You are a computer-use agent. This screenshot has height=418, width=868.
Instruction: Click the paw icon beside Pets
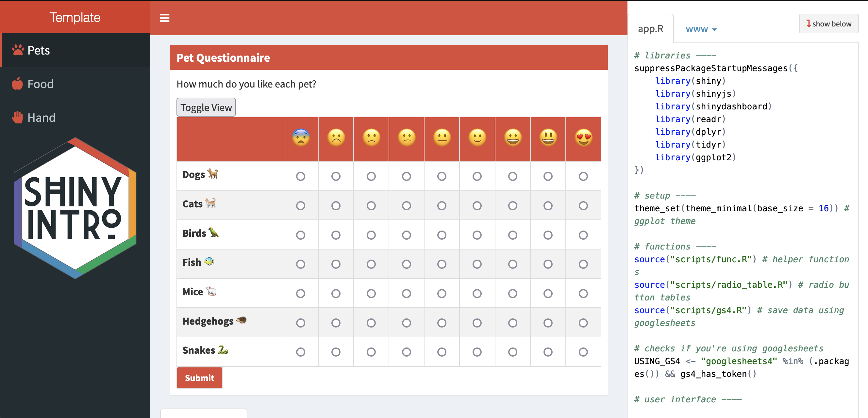[18, 50]
